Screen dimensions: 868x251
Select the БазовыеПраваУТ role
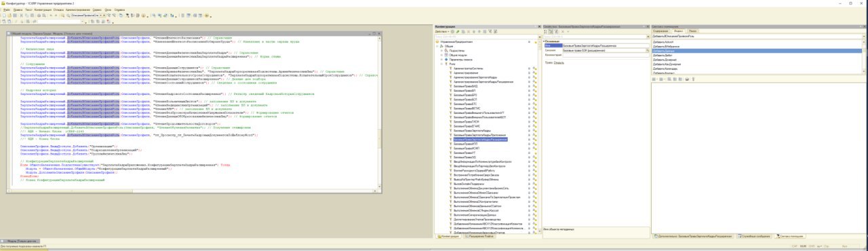tap(465, 153)
